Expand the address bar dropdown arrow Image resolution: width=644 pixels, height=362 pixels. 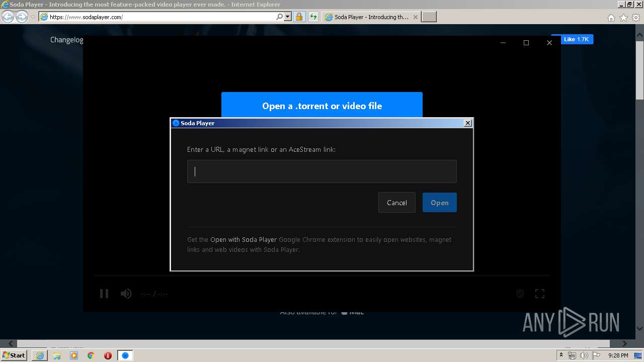point(288,17)
